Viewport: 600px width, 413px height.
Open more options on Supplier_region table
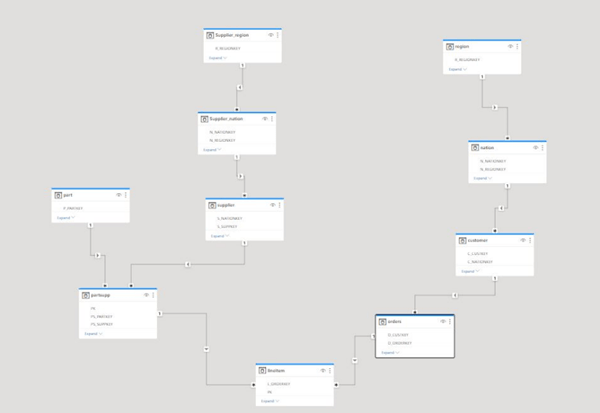279,35
